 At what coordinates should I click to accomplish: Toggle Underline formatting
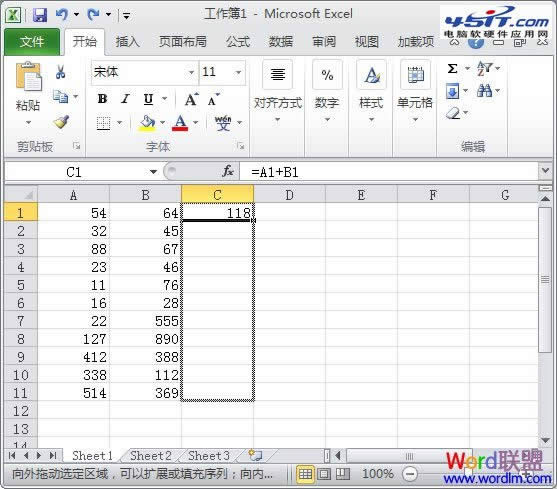coord(148,99)
